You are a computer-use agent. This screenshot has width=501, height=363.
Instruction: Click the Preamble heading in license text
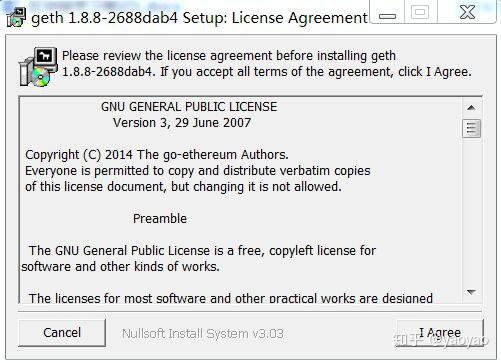click(160, 219)
